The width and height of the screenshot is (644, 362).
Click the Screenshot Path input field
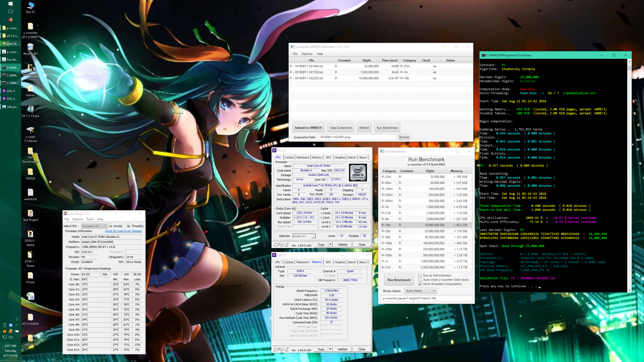[x=357, y=137]
